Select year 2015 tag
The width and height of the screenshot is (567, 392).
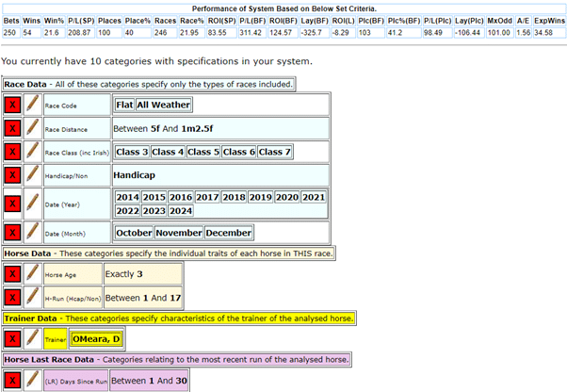(x=154, y=197)
